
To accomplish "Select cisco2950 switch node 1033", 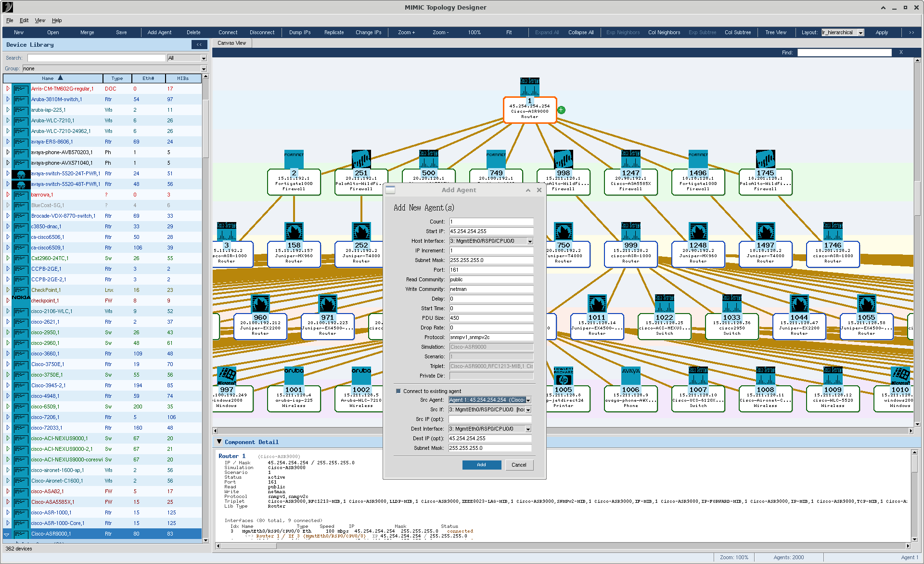I will tap(731, 326).
